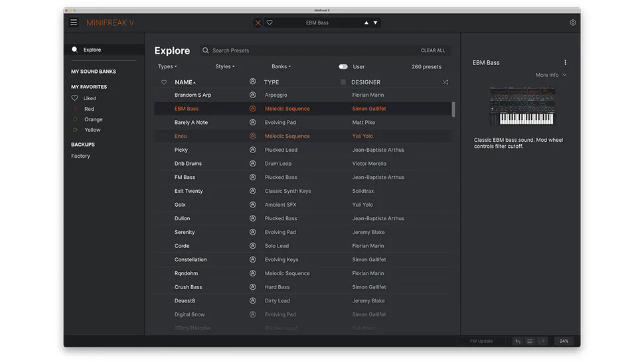Open the hamburger main menu
Image resolution: width=644 pixels, height=362 pixels.
[74, 23]
